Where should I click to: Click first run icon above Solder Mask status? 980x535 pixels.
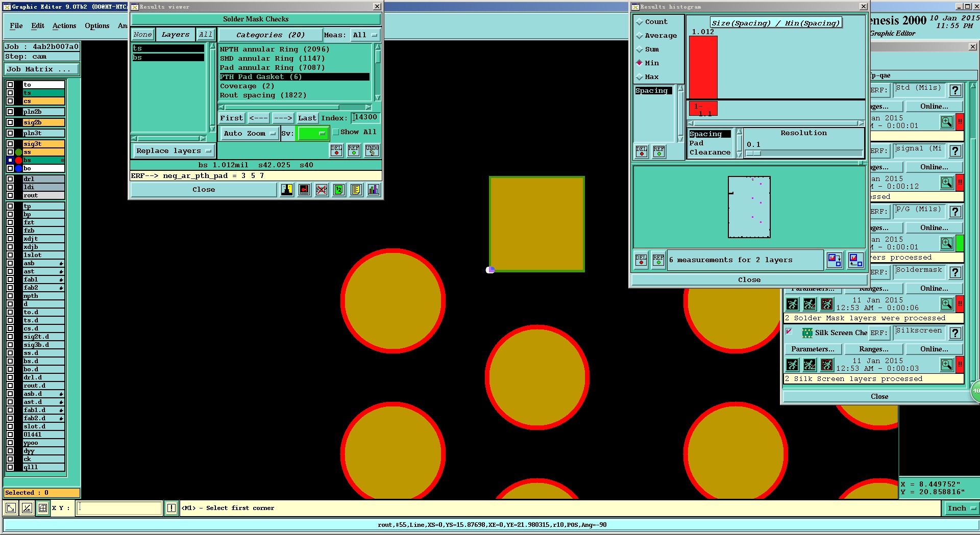[792, 304]
